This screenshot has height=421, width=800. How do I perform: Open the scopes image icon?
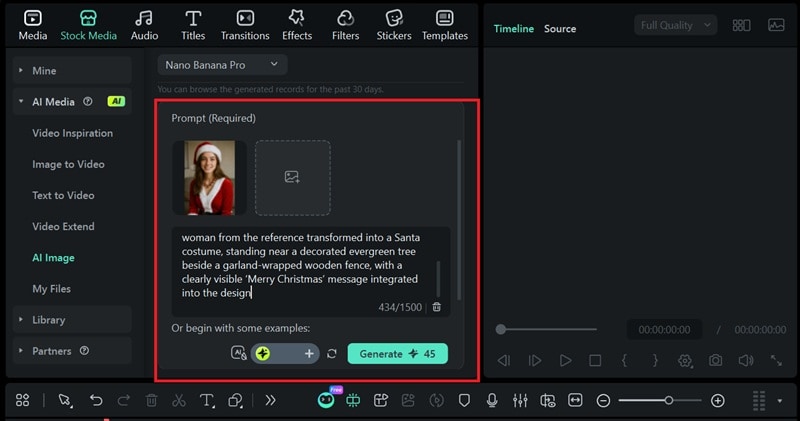tap(776, 25)
